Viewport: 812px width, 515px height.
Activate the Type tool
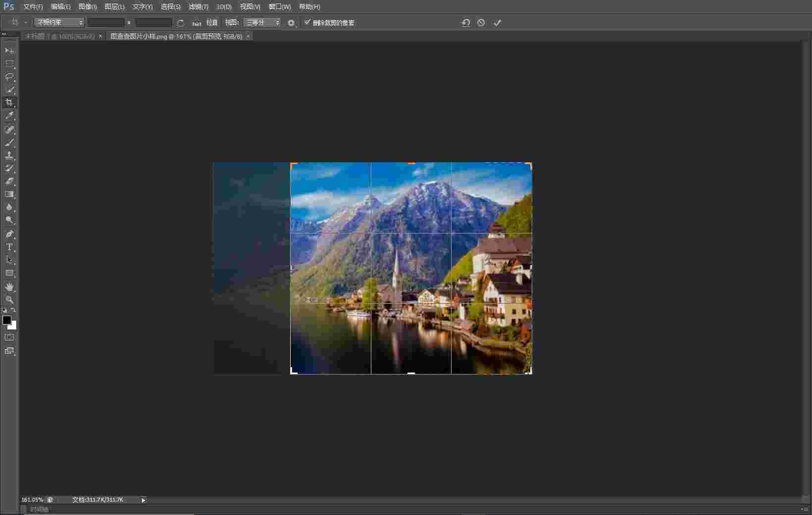pyautogui.click(x=9, y=247)
